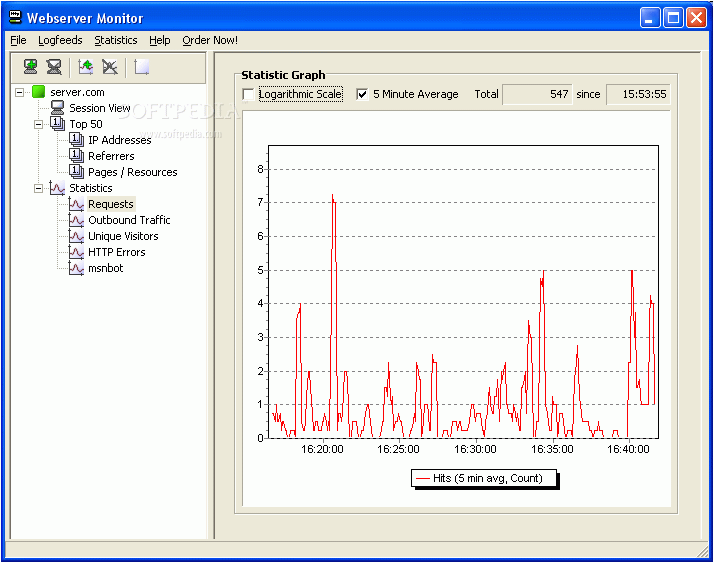This screenshot has height=562, width=714.
Task: Close the Webserver Monitor window
Action: point(696,18)
